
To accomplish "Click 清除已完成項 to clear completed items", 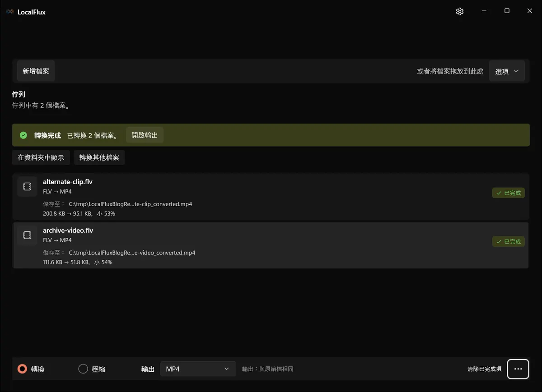I will click(485, 369).
